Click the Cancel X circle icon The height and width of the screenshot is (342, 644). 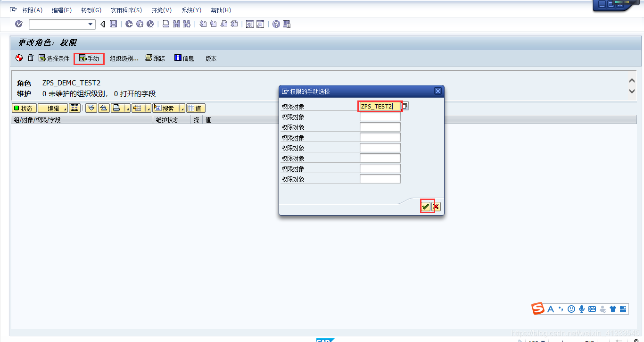coord(150,24)
